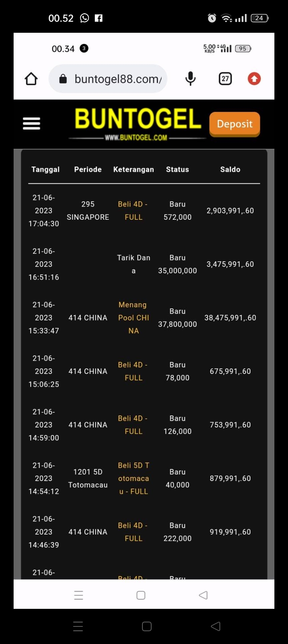Click the Deposit button
Image resolution: width=288 pixels, height=644 pixels.
234,124
